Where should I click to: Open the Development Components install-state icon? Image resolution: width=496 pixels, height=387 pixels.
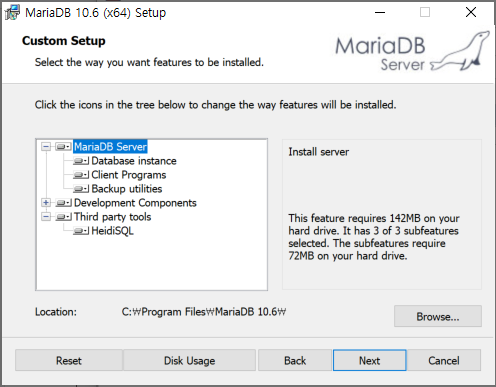point(63,203)
